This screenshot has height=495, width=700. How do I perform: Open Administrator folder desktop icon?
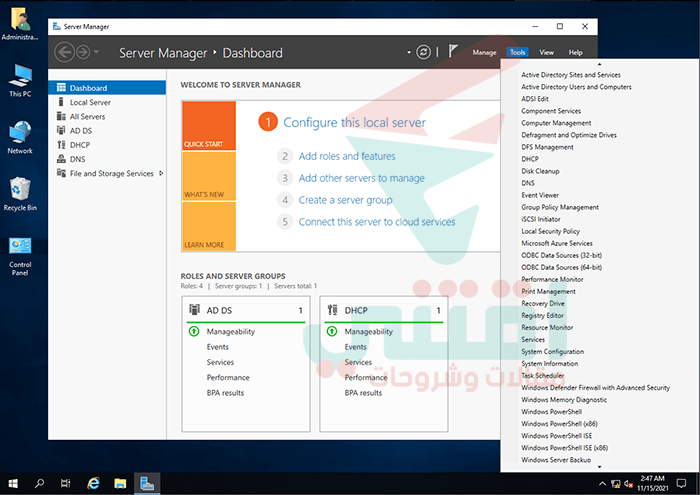[20, 25]
